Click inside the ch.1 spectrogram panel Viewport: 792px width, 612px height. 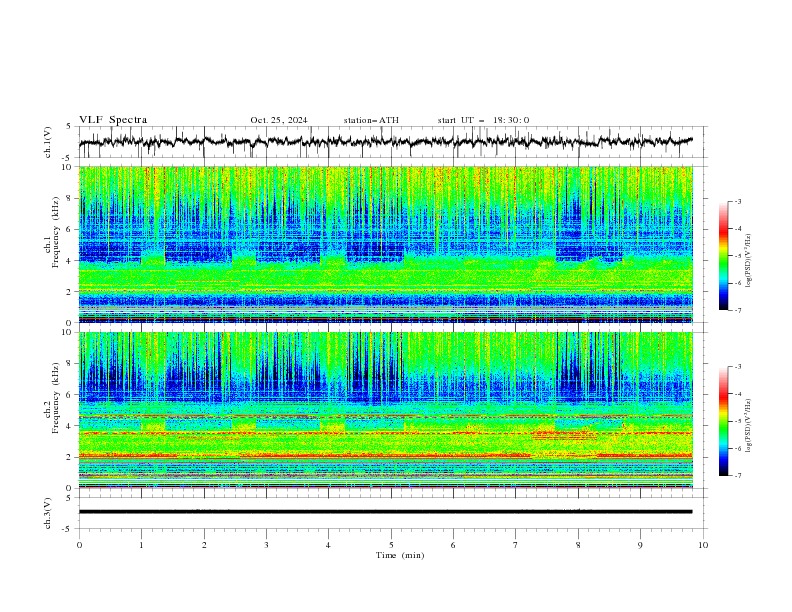click(386, 244)
